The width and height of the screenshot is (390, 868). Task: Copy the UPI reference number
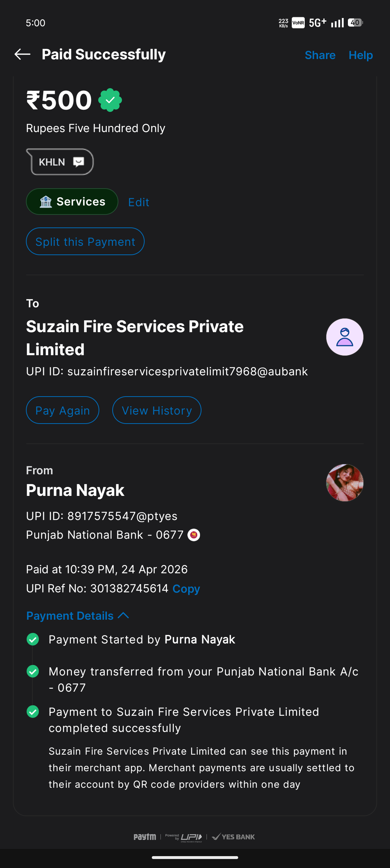tap(186, 589)
